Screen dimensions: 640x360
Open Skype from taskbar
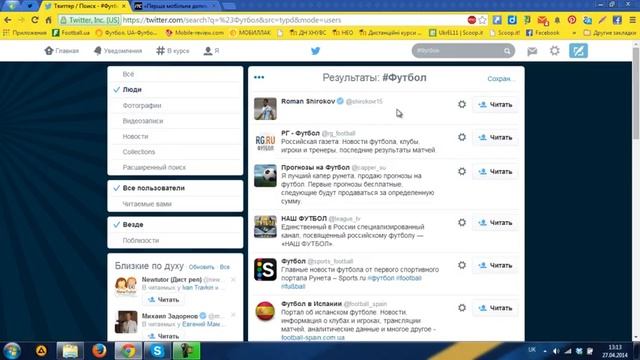pos(157,351)
